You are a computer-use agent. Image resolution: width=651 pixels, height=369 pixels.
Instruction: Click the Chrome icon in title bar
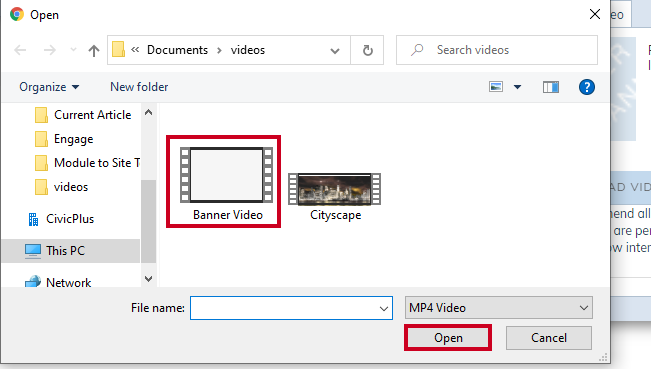[17, 14]
